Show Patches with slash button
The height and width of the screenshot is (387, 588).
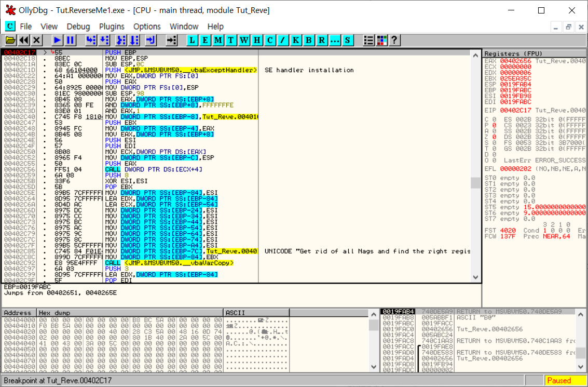283,40
